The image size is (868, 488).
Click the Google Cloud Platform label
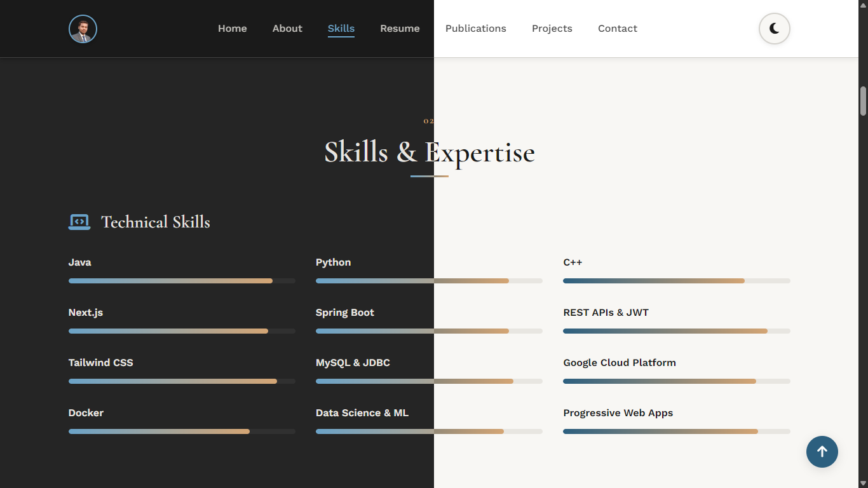620,363
